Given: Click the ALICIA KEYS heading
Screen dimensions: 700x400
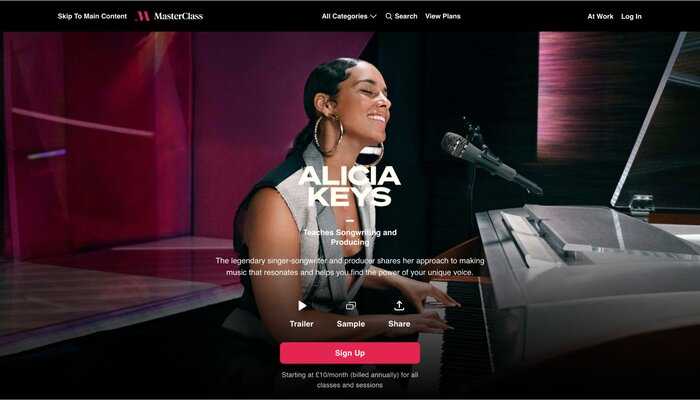Looking at the screenshot, I should [350, 186].
